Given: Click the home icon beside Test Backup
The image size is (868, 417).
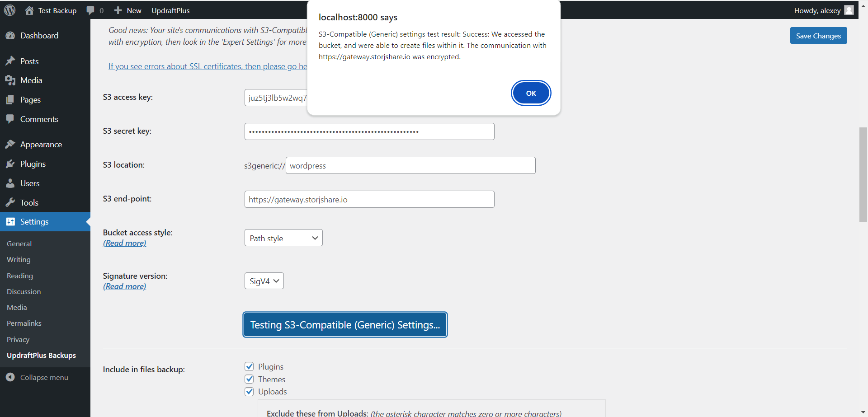Looking at the screenshot, I should point(29,10).
